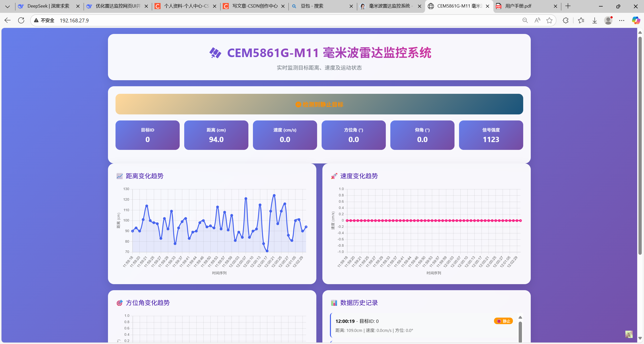The image size is (644, 344).
Task: Open the Copilot sidebar icon
Action: pyautogui.click(x=636, y=20)
